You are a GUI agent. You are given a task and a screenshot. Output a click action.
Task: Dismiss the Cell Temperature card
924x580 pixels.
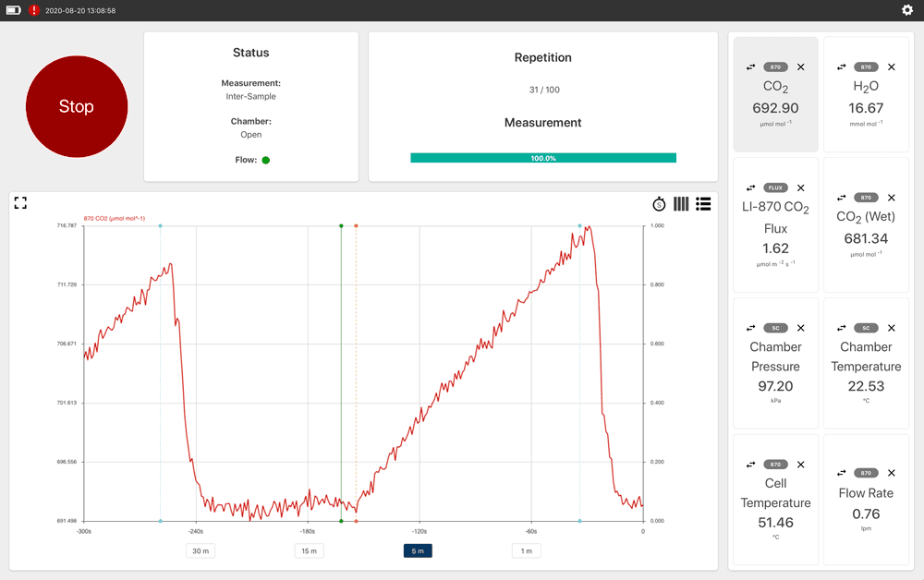[800, 465]
